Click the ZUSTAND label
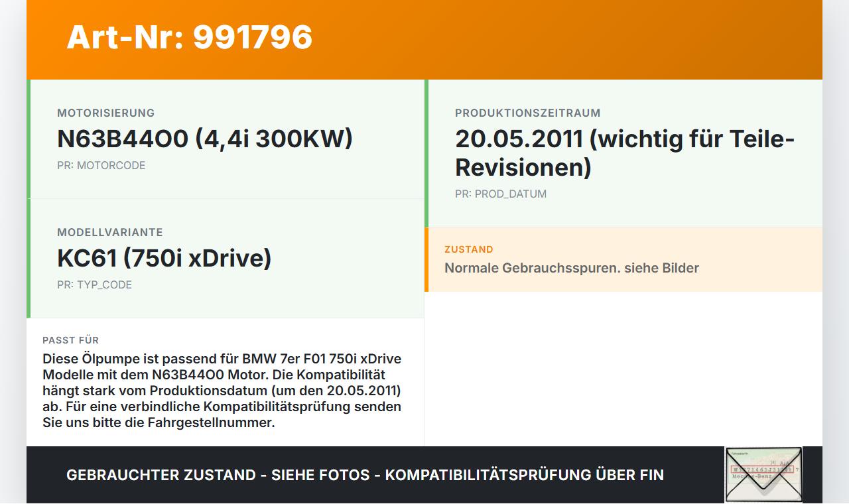The width and height of the screenshot is (849, 504). click(469, 249)
